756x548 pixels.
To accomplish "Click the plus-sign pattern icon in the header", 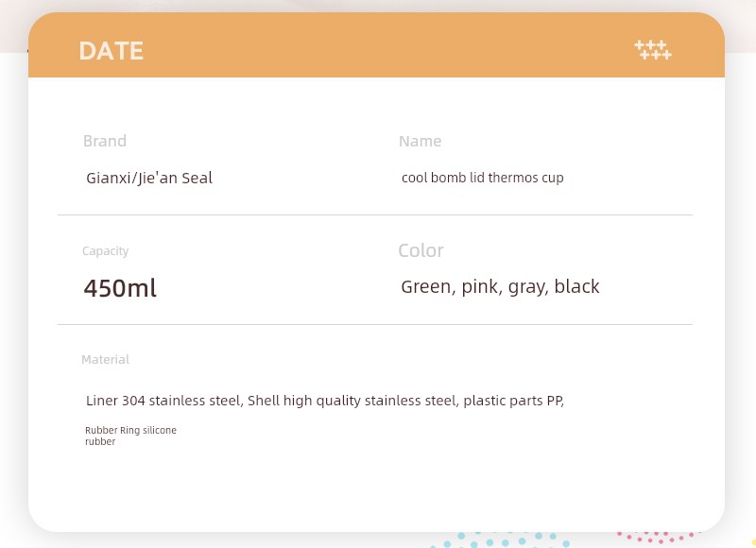I will tap(653, 50).
